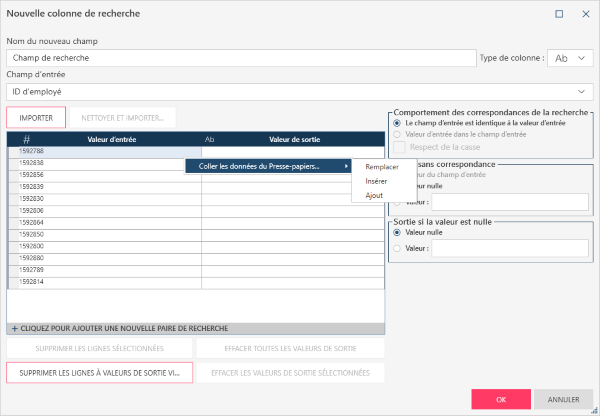
Task: Click the plus icon to add a search pair
Action: (14, 328)
